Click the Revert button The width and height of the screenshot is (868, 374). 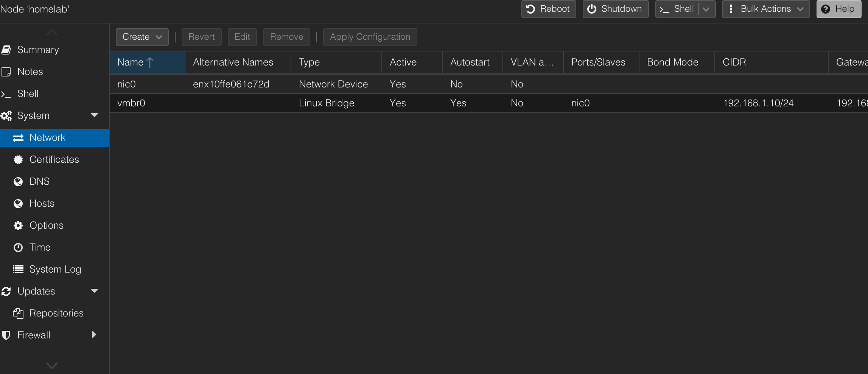tap(201, 37)
